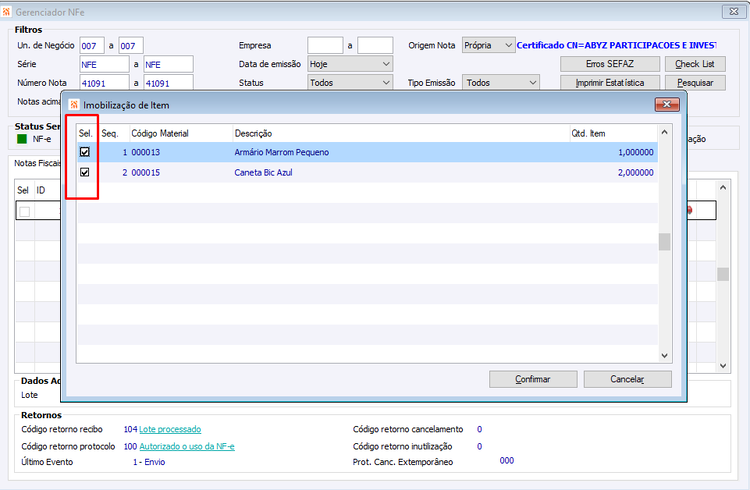Close the Gerenciador NFe window
750x490 pixels.
click(734, 11)
